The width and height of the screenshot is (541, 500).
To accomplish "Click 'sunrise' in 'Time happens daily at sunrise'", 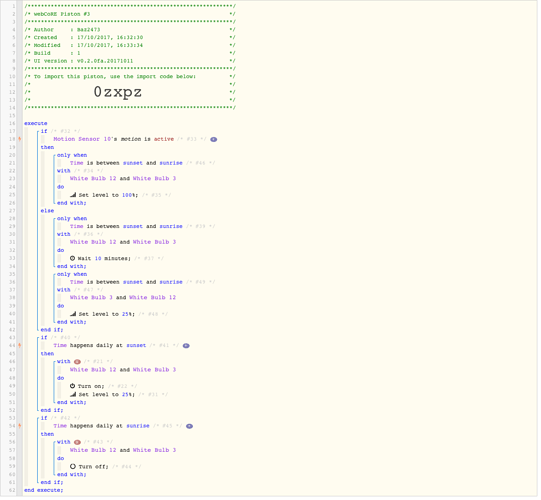I will pos(138,427).
